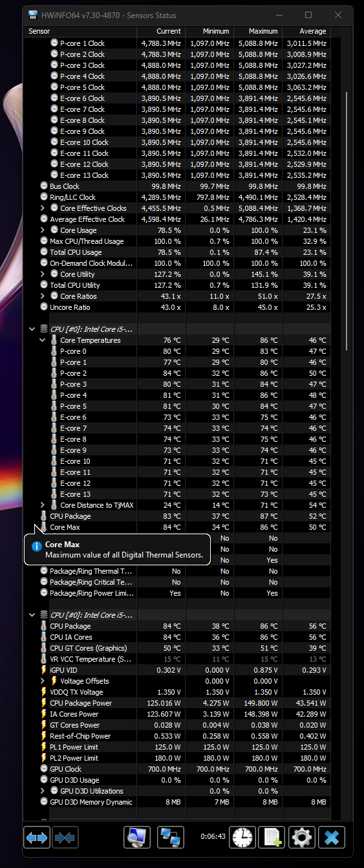Select the GPU D3D Memory Dynamic row
This screenshot has height=868, width=364.
tap(178, 802)
